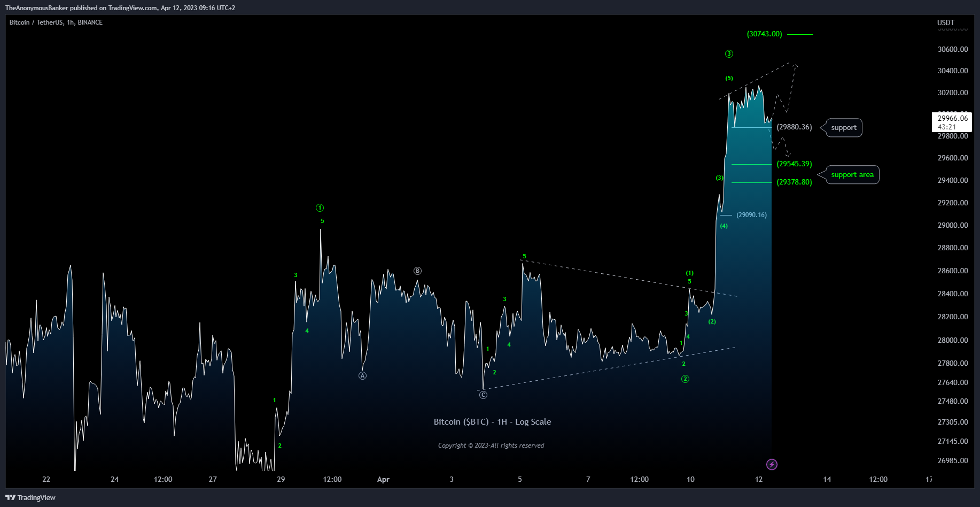Click the 'support' callout label
Screen dimensions: 980x507
click(x=844, y=127)
